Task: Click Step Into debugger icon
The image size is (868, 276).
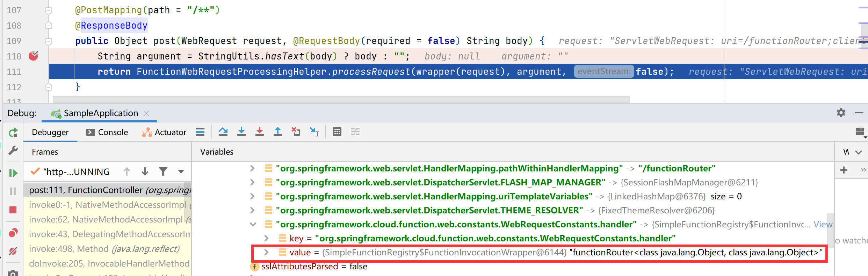Action: click(x=241, y=132)
